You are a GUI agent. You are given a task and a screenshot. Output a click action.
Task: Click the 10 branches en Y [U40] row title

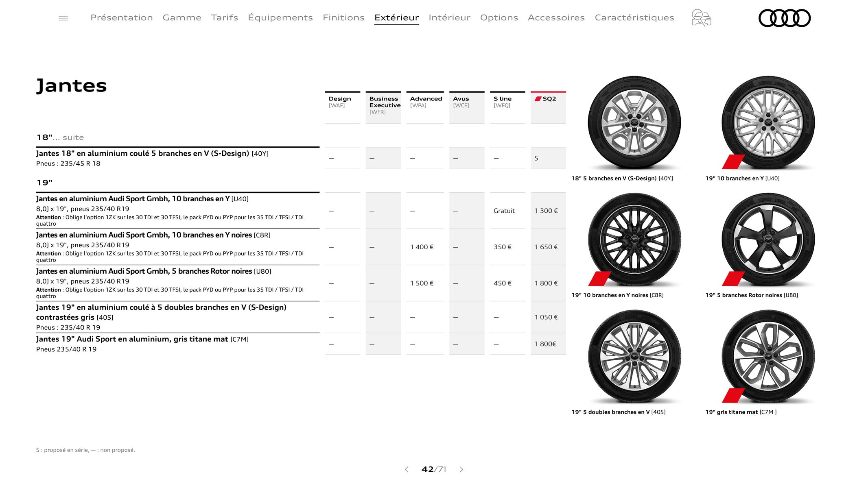pos(142,199)
